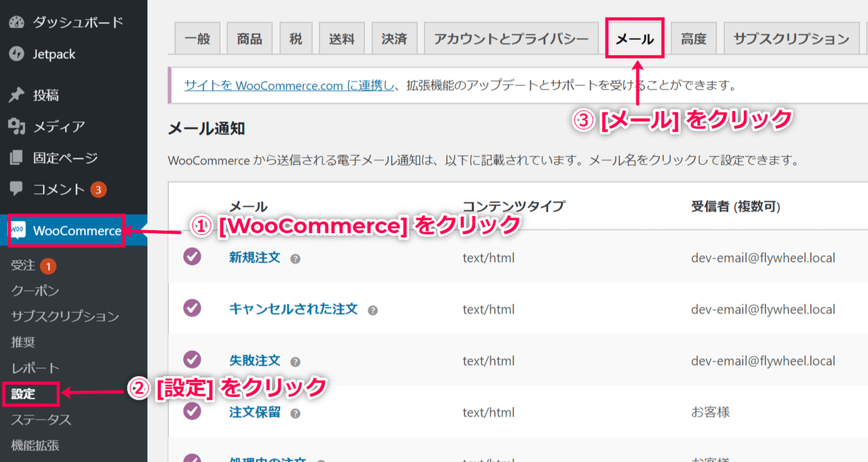Click サイトを WooCommerce.com に連携し link
Screen dimensions: 868x462
(290, 85)
